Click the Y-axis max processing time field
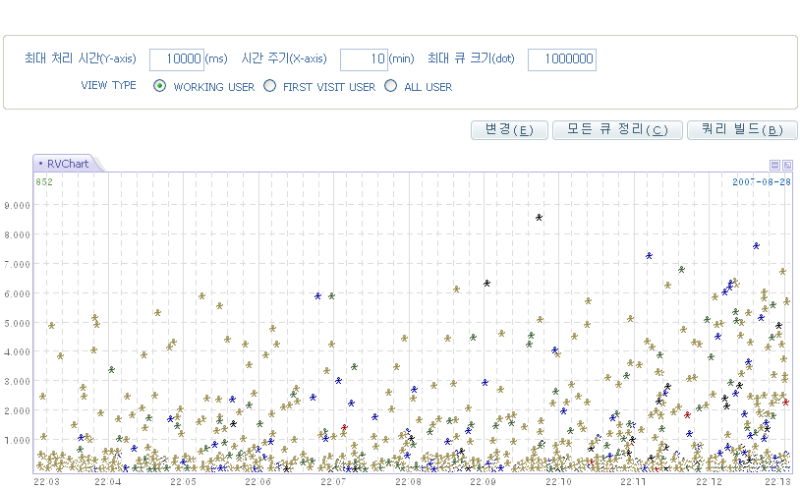Viewport: 800px width, 495px height. tap(177, 59)
